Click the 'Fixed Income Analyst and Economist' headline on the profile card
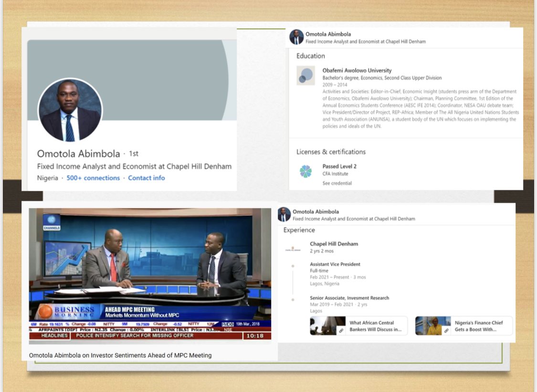This screenshot has width=537, height=392. pos(134,166)
